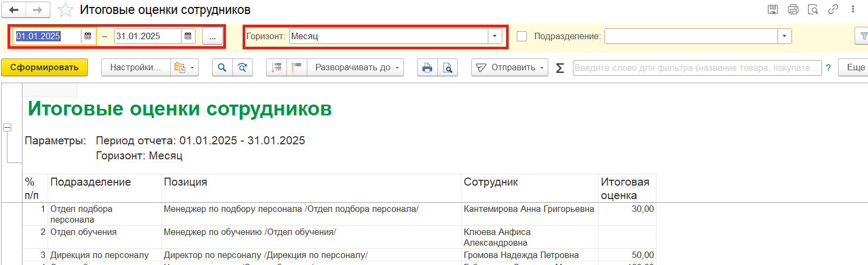Click the toolbar print icon
Screen dimensions: 868x265
(427, 68)
